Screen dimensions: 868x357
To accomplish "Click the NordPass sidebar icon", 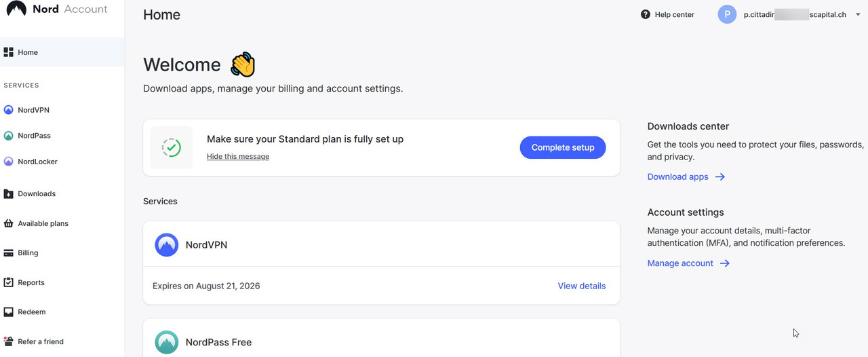I will click(x=9, y=136).
